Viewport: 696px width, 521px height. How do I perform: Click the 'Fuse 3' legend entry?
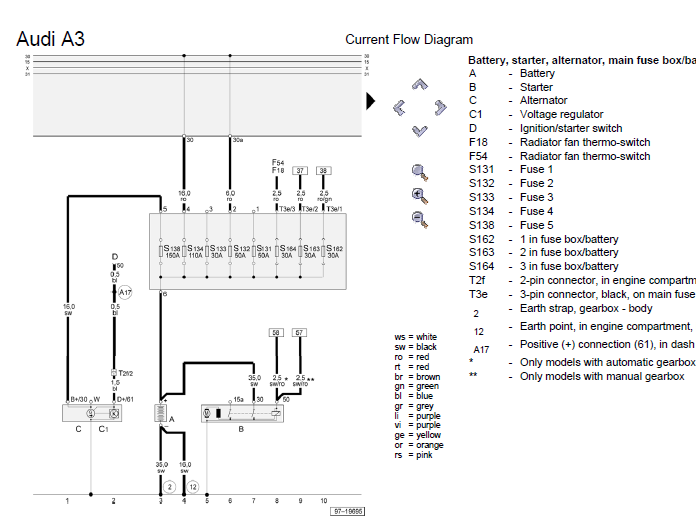pos(536,197)
